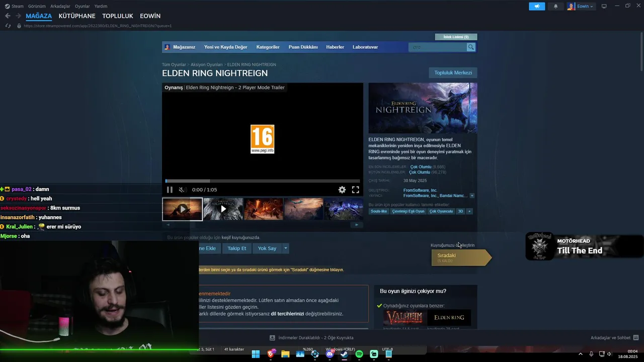Select the Souls-like tag
Image resolution: width=644 pixels, height=362 pixels.
[x=379, y=211]
